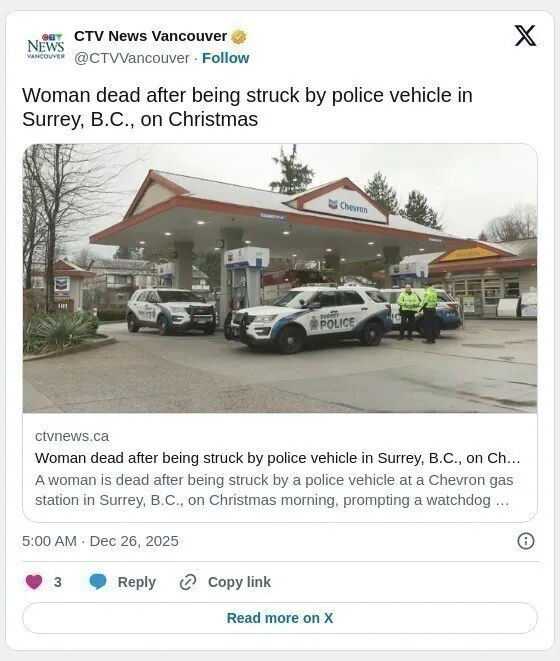Open the CTV News Vancouver avatar
This screenshot has height=661, width=560.
(46, 46)
